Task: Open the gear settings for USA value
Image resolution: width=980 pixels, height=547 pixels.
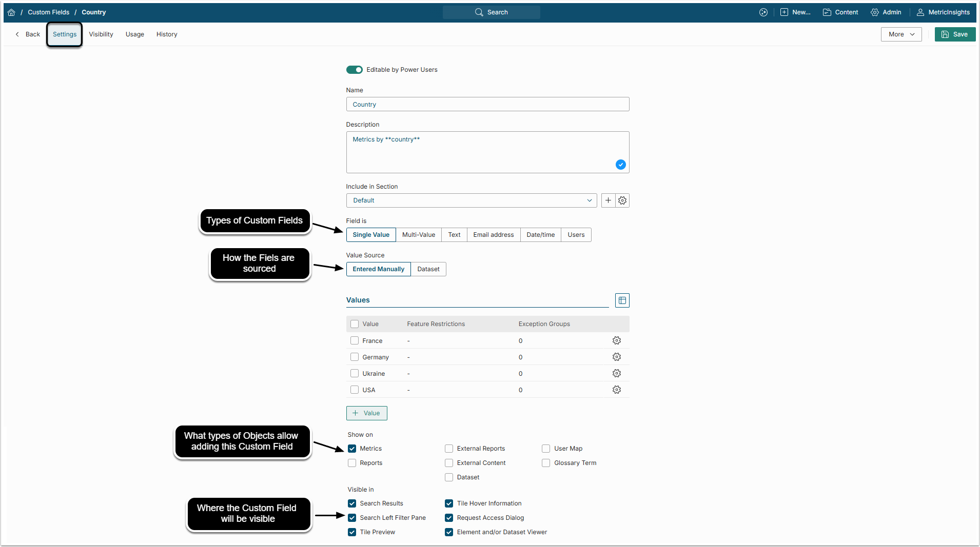Action: pos(616,390)
